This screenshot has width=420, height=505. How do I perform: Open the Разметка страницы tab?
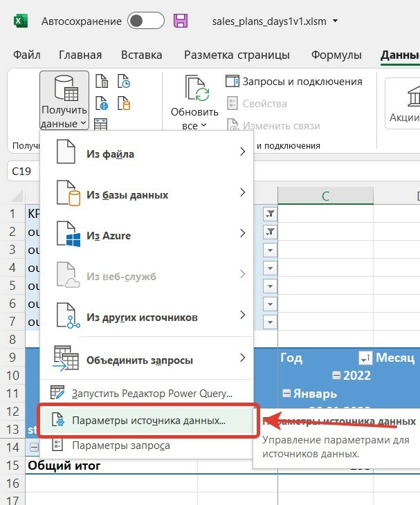point(237,55)
